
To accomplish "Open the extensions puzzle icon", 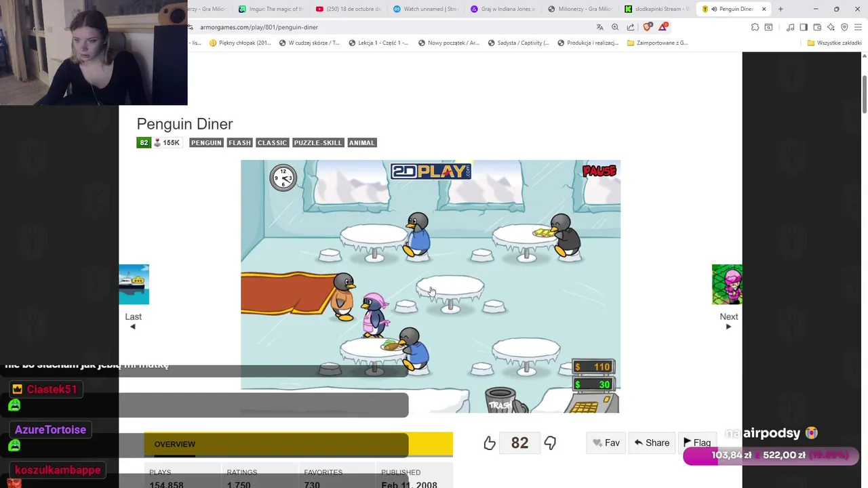I will (x=755, y=27).
